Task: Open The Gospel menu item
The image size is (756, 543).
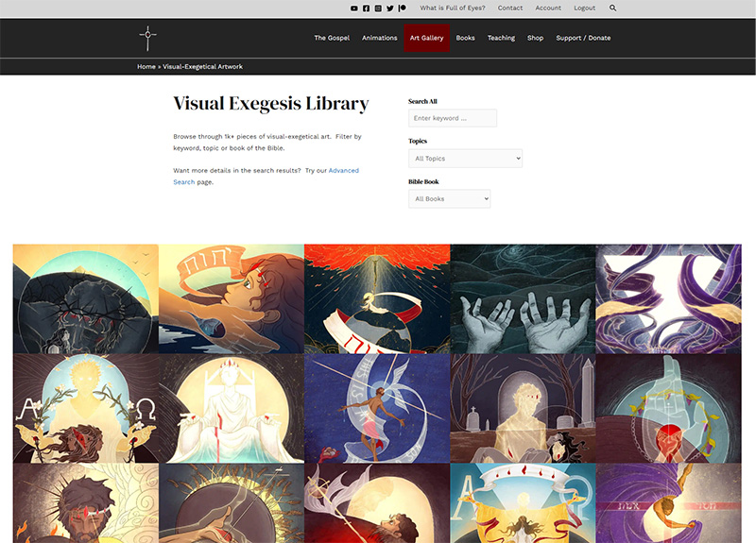Action: tap(332, 38)
